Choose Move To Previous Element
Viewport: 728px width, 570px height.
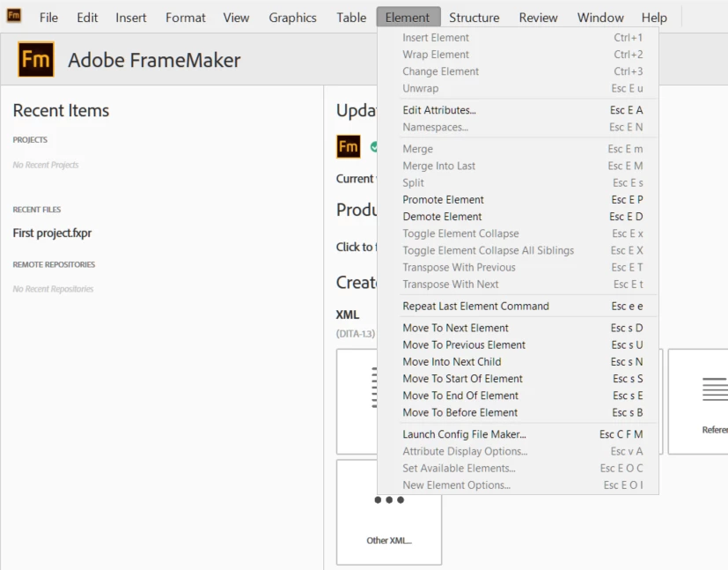coord(518,345)
